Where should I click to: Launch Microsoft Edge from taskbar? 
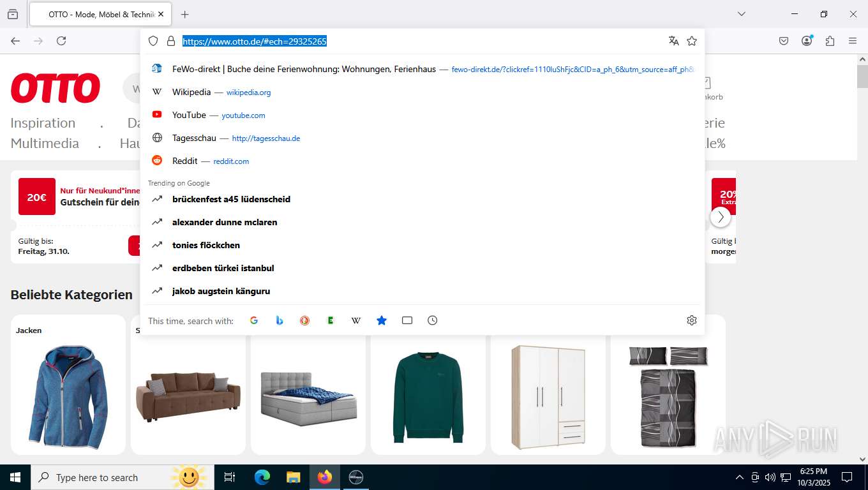click(262, 477)
